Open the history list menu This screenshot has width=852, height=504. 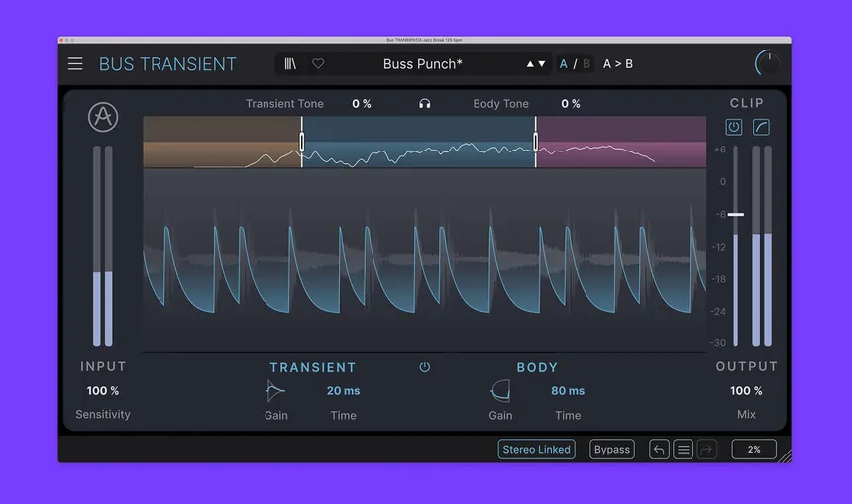click(x=683, y=450)
